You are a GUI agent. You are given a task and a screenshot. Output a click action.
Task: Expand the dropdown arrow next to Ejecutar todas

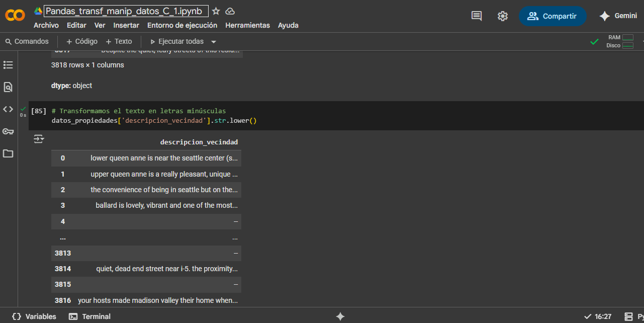pyautogui.click(x=214, y=42)
